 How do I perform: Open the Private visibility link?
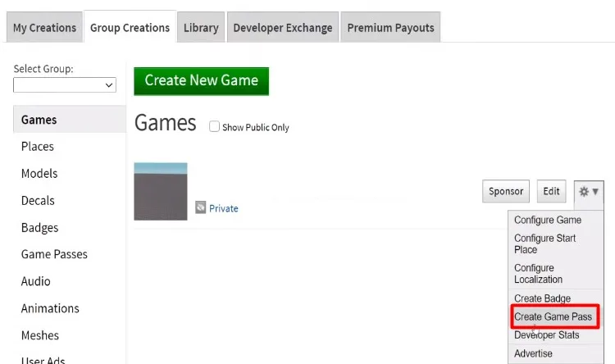coord(224,208)
